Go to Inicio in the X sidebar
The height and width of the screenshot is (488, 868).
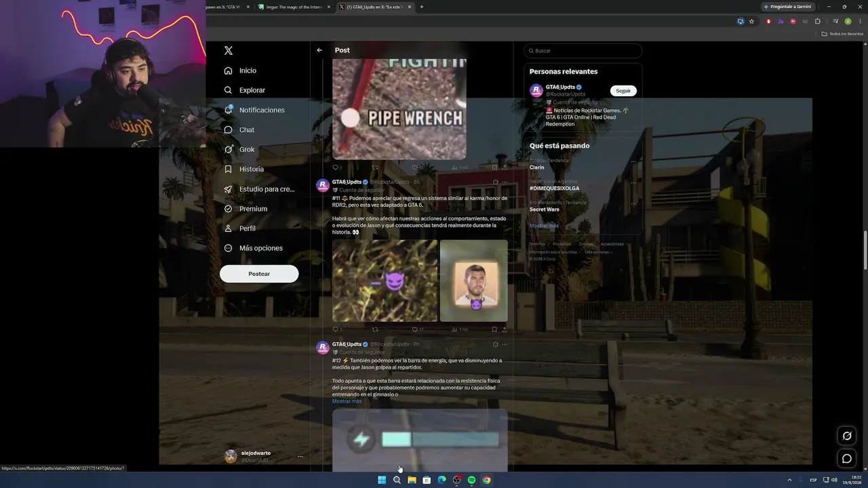click(x=241, y=70)
